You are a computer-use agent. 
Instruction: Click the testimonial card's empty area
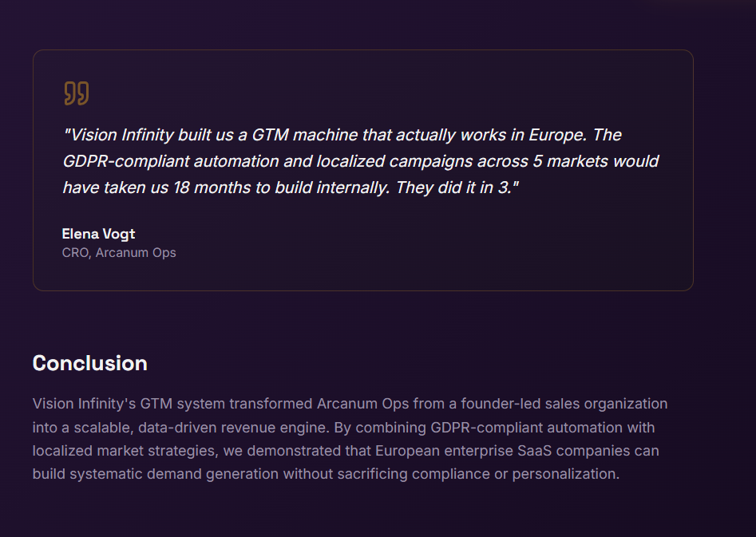point(434,241)
